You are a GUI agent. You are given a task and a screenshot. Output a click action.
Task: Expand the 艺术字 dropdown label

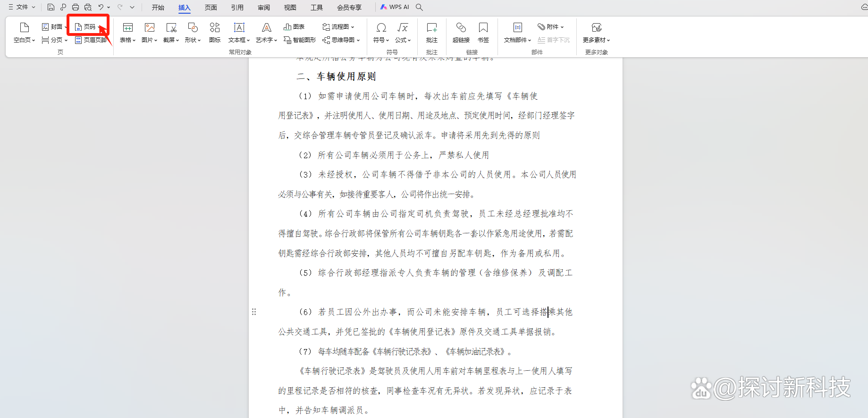click(x=267, y=40)
